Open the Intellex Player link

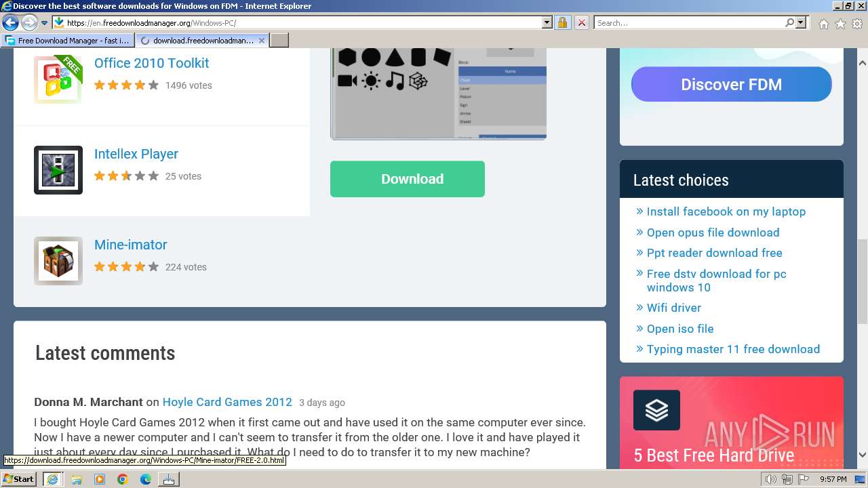tap(136, 154)
